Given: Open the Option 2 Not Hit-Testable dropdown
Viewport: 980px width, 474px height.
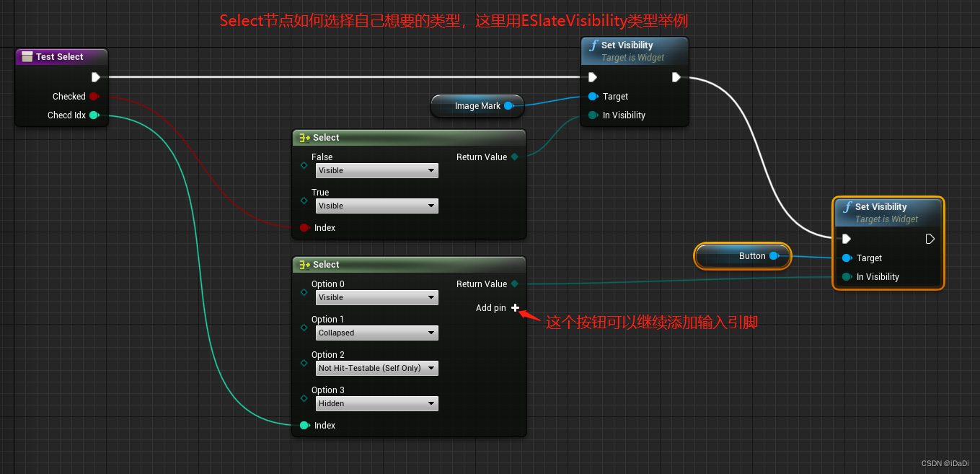Looking at the screenshot, I should pyautogui.click(x=376, y=368).
